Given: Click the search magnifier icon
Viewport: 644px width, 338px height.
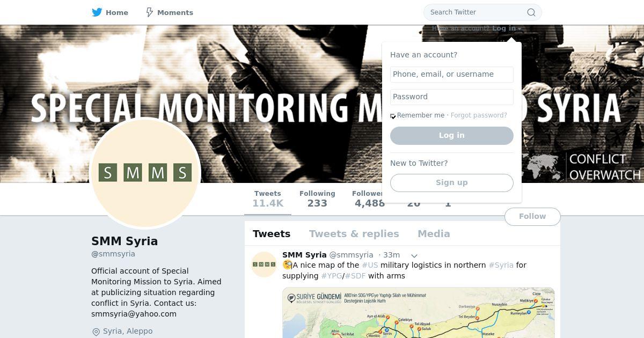Looking at the screenshot, I should coord(531,12).
